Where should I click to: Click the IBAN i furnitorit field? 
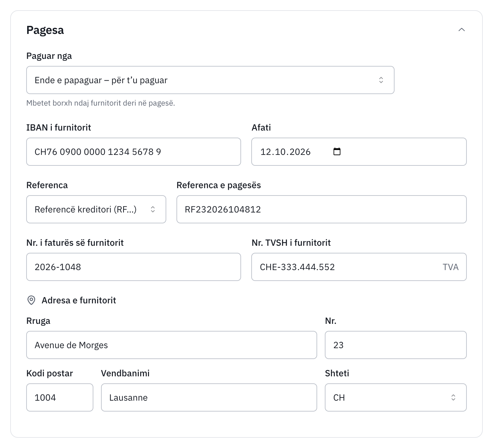coord(134,152)
